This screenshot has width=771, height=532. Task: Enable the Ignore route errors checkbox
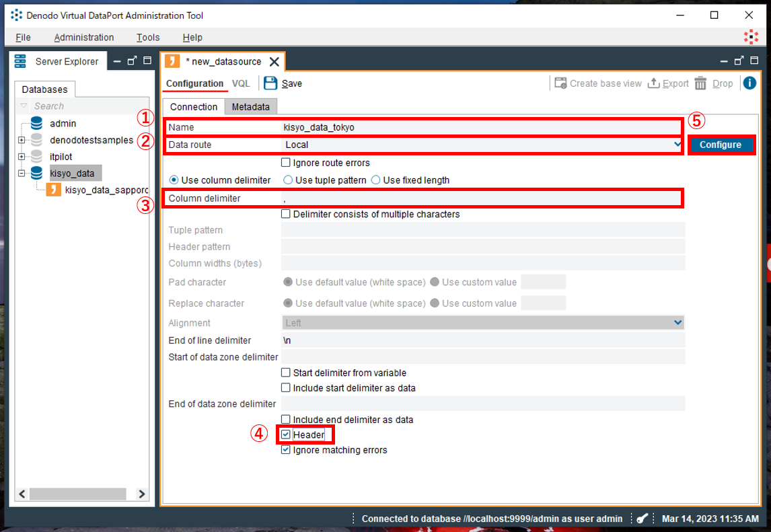click(x=285, y=163)
